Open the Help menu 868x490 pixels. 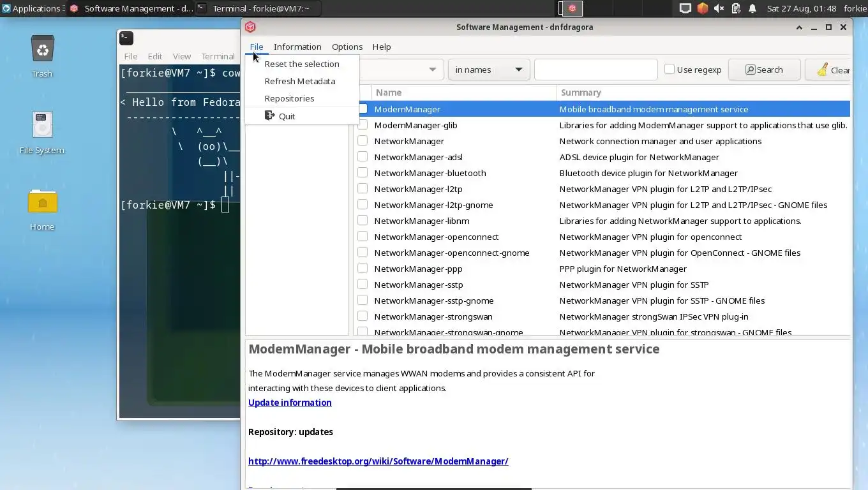click(382, 47)
